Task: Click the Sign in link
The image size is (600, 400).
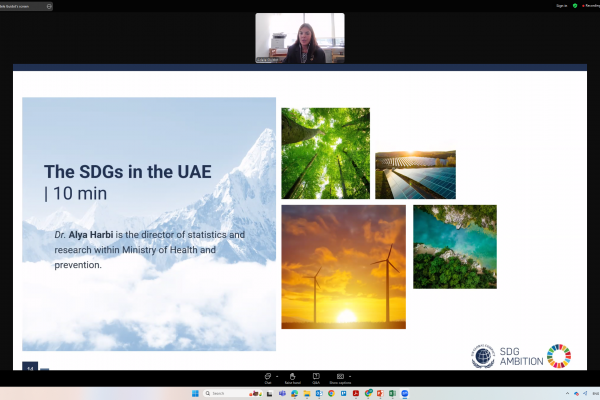Action: pyautogui.click(x=561, y=5)
